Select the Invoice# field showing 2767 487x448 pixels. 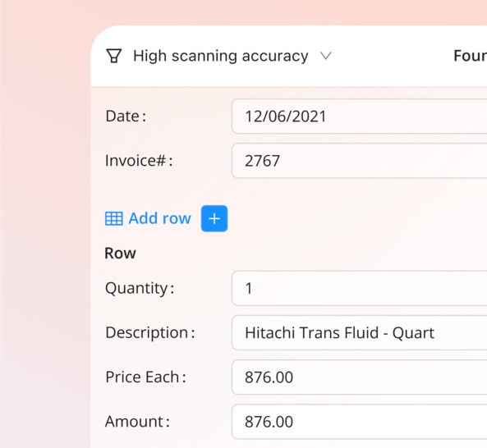360,161
